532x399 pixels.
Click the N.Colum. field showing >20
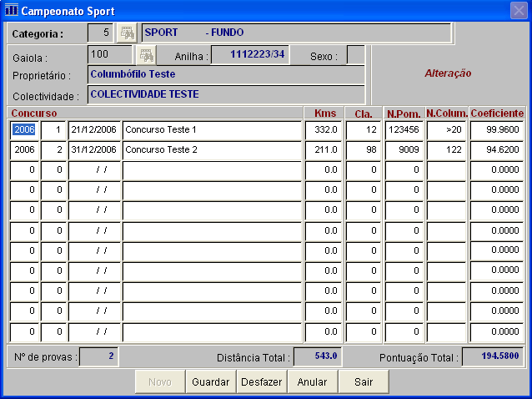(446, 130)
